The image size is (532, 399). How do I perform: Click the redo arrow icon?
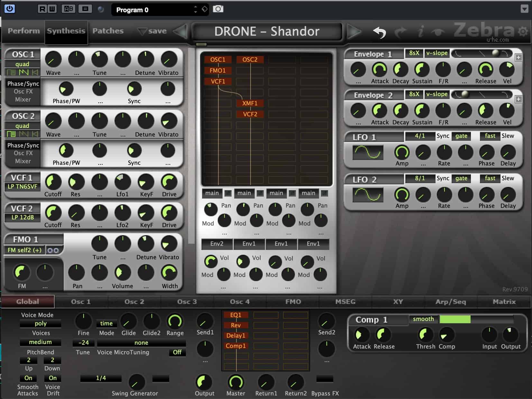pyautogui.click(x=400, y=32)
